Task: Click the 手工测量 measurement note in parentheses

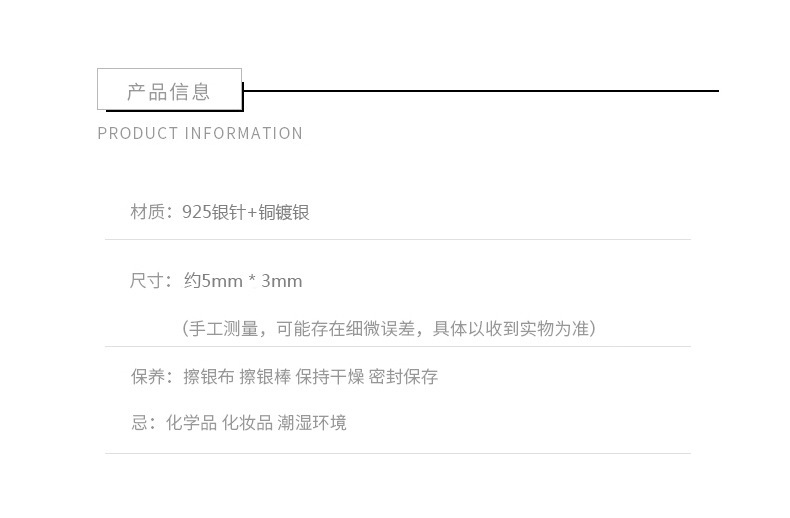Action: 389,329
